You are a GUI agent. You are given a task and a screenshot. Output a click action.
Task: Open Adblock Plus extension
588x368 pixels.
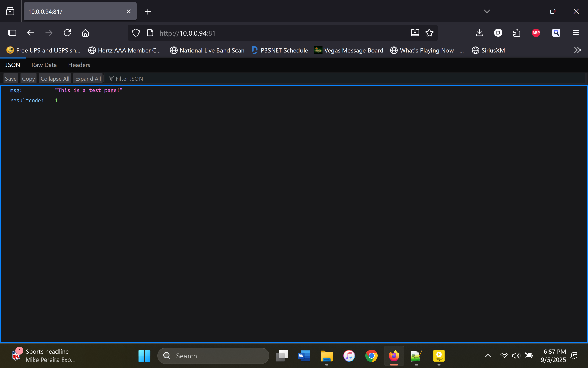click(536, 33)
